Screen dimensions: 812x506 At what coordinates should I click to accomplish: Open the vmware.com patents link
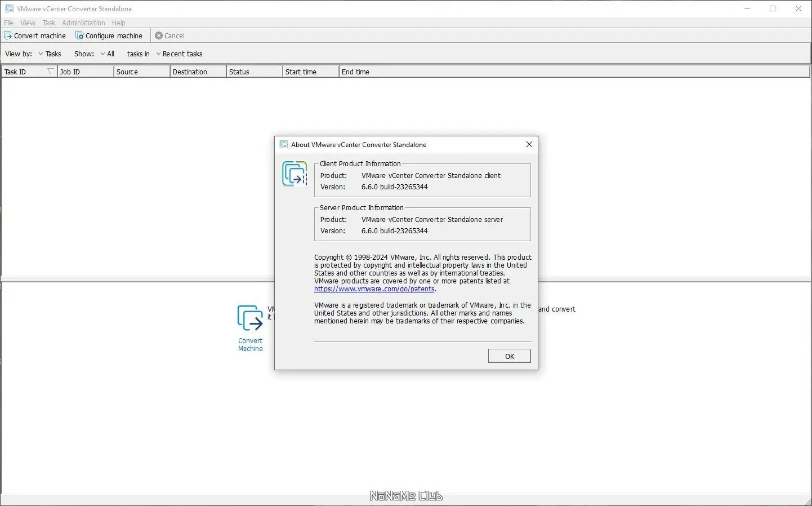pyautogui.click(x=374, y=289)
